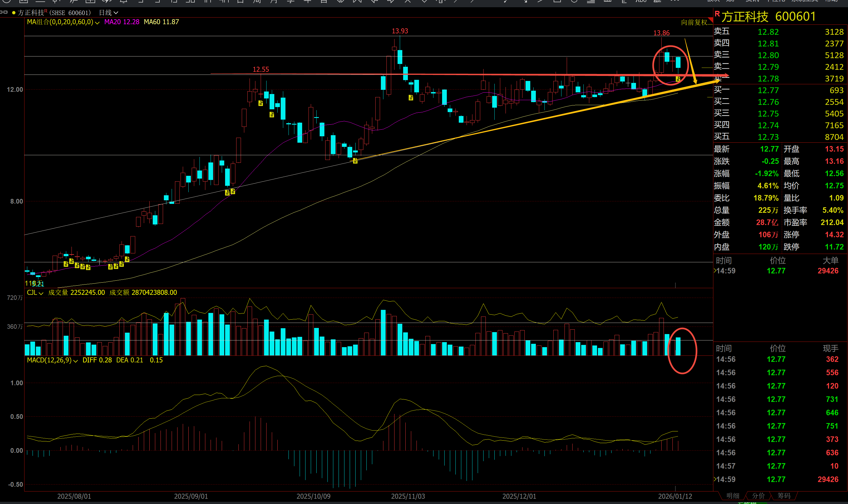Open note marker at yellow trendline start
848x504 pixels.
[355, 161]
